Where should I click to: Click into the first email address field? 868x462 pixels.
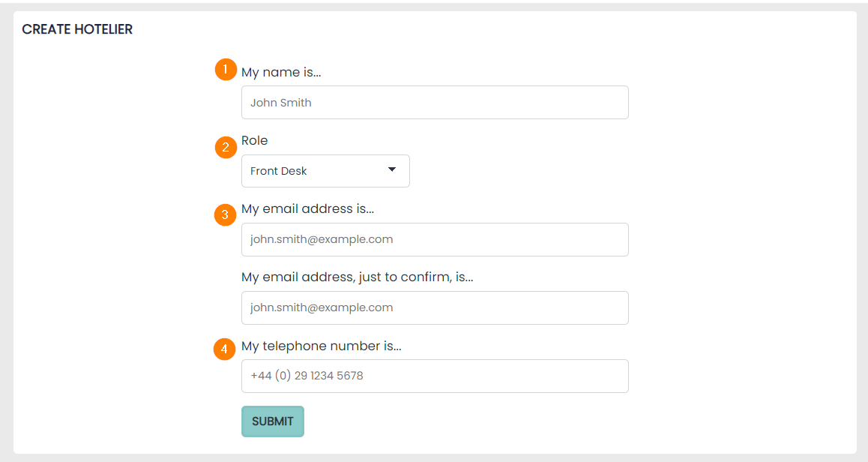click(435, 239)
